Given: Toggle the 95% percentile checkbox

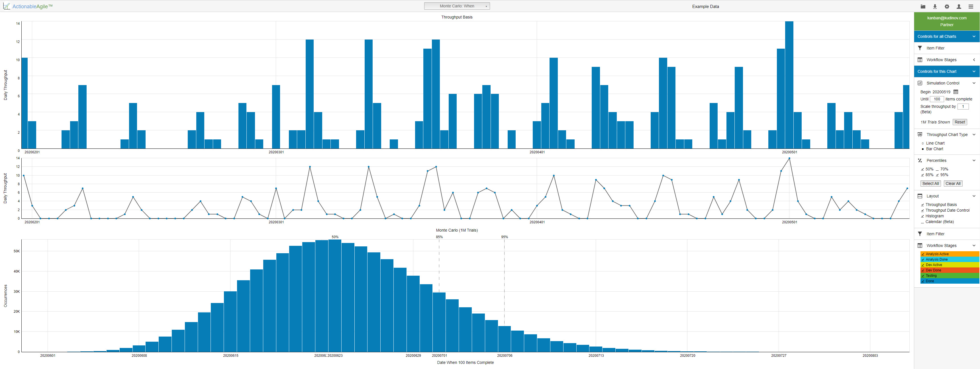Looking at the screenshot, I should click(x=937, y=175).
